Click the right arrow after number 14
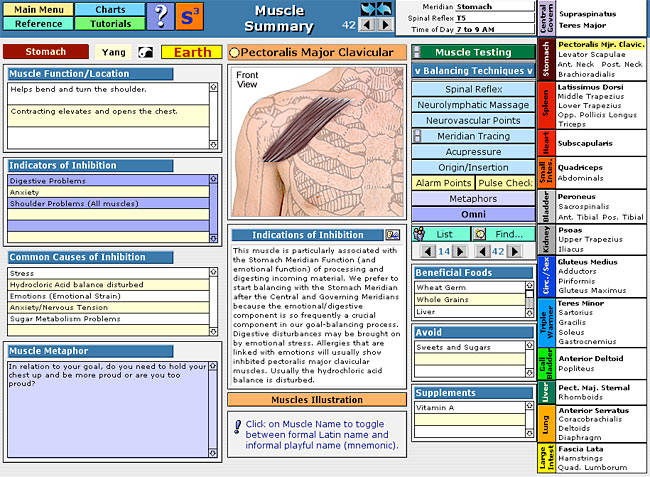Screen dimensions: 650x477 point(459,251)
